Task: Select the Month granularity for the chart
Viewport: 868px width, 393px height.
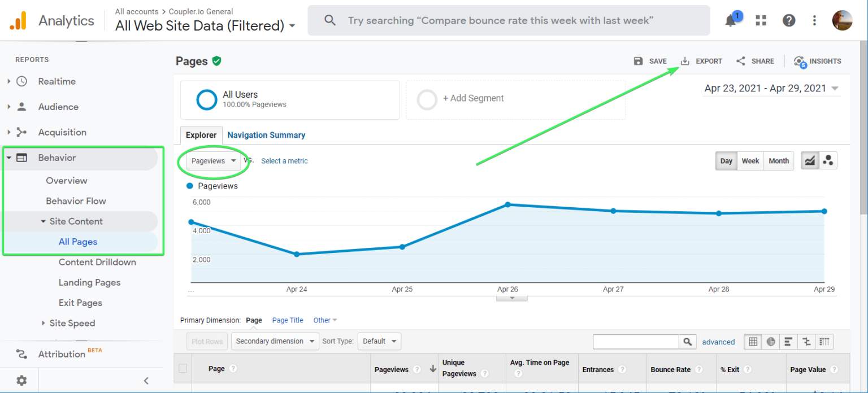Action: pos(778,160)
